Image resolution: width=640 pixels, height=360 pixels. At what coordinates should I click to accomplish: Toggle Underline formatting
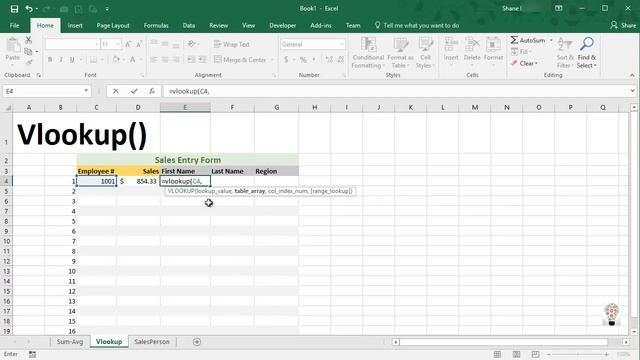click(x=72, y=60)
